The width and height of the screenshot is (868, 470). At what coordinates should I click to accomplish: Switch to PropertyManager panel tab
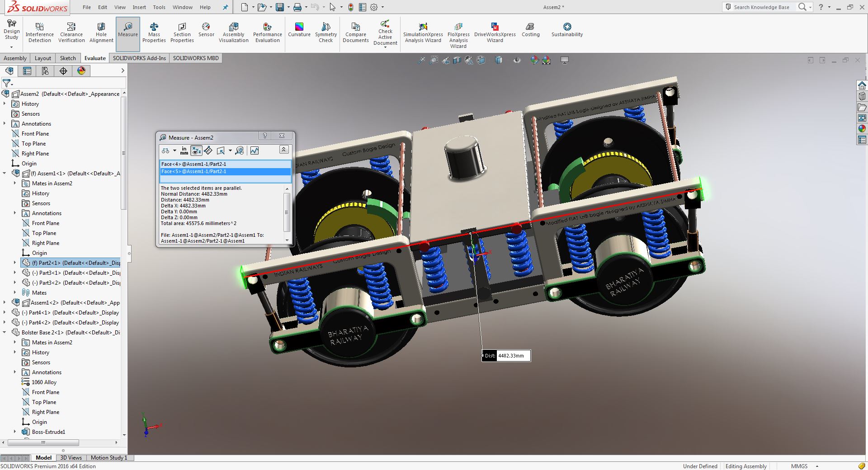click(x=27, y=71)
